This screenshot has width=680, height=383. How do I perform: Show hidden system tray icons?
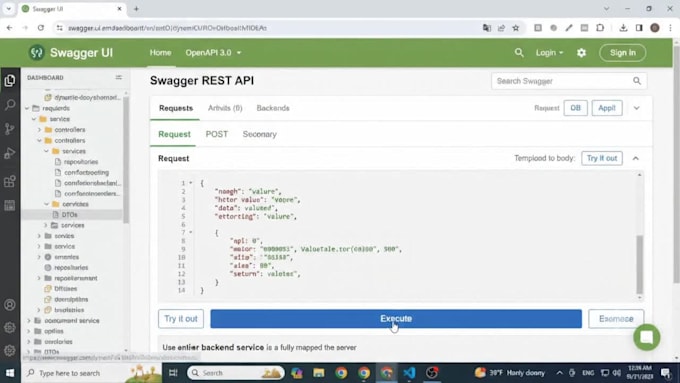559,373
